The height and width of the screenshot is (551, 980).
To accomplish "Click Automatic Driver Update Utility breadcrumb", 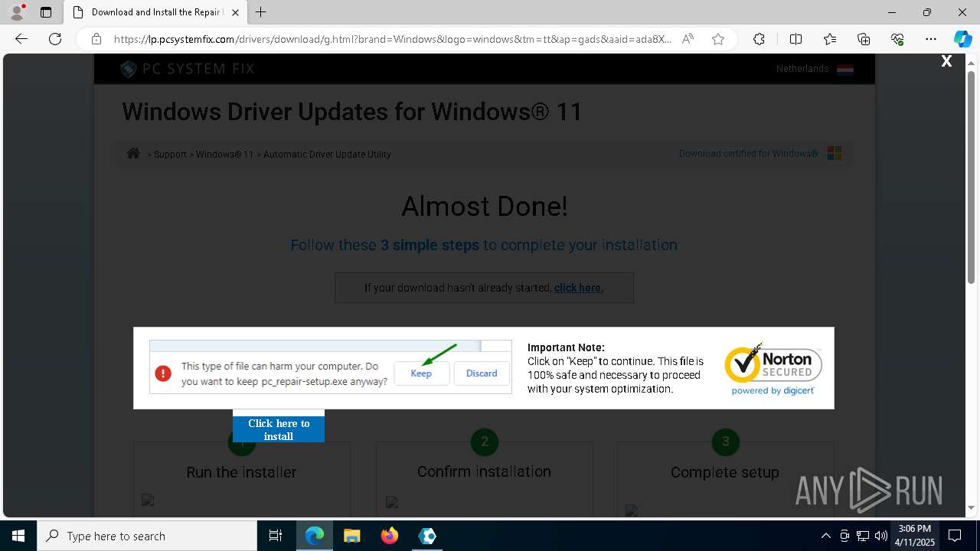I will click(x=327, y=154).
